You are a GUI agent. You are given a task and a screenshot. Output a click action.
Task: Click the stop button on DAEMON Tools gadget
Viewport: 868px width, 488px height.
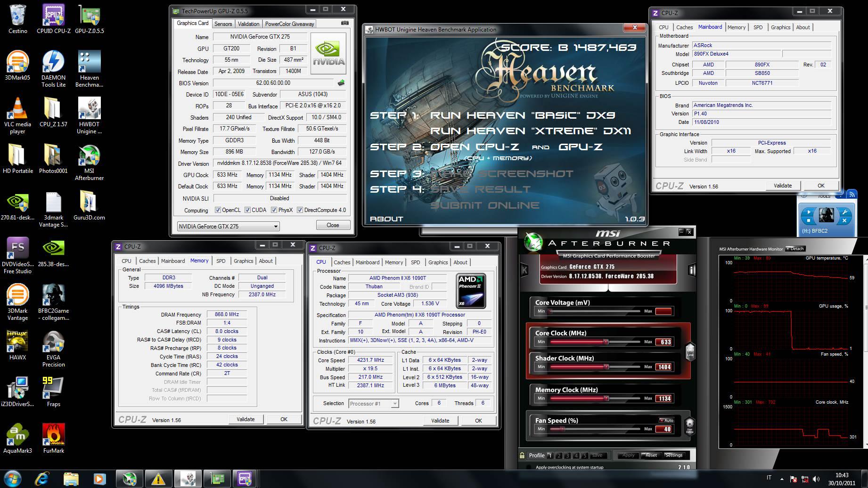pyautogui.click(x=809, y=220)
